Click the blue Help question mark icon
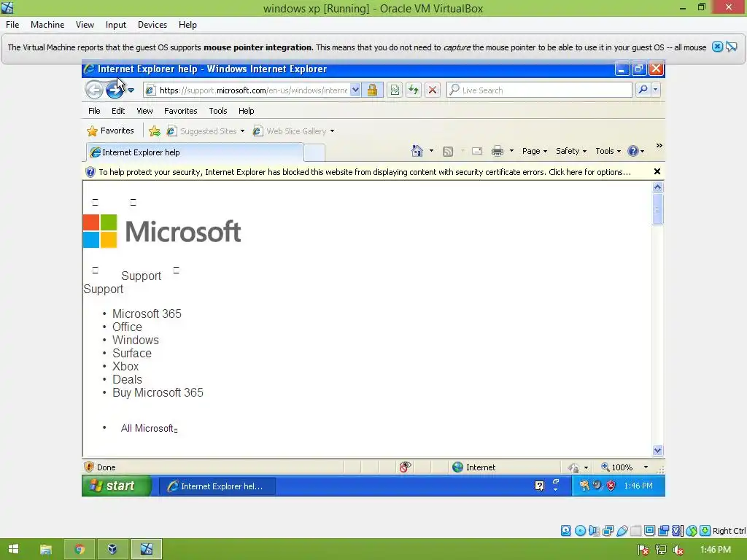The width and height of the screenshot is (747, 560). 633,151
